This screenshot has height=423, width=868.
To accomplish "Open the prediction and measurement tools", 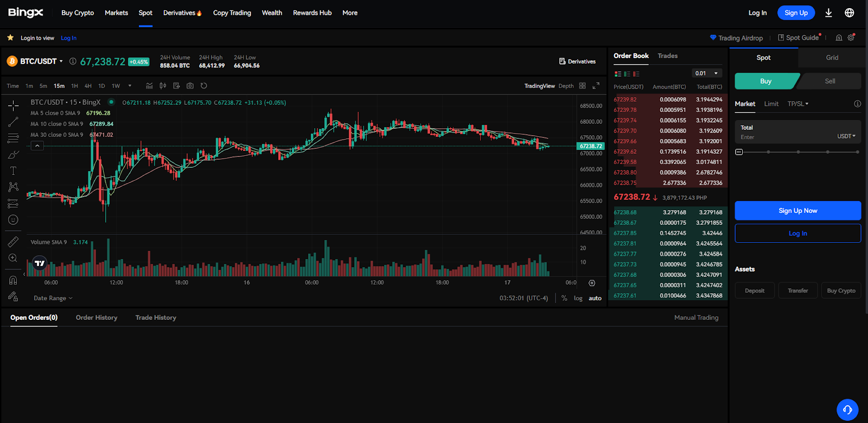I will point(13,204).
